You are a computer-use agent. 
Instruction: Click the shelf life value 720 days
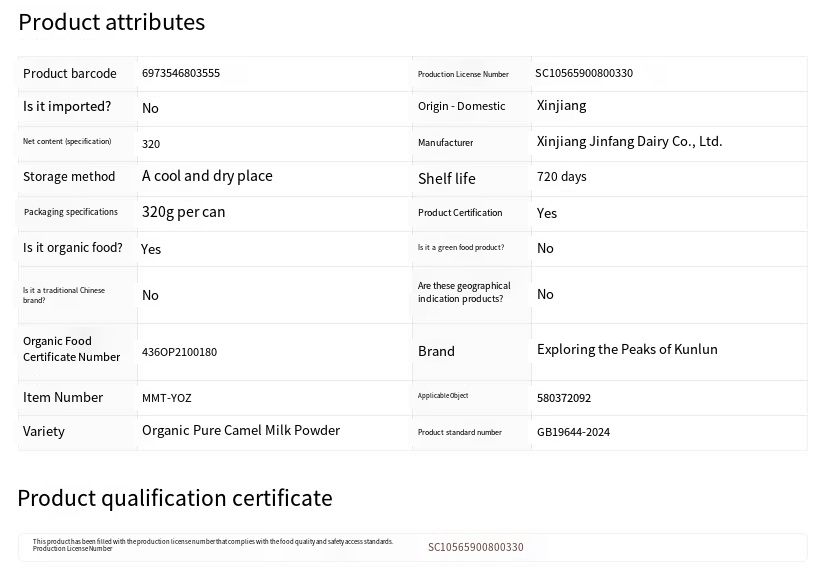[561, 177]
